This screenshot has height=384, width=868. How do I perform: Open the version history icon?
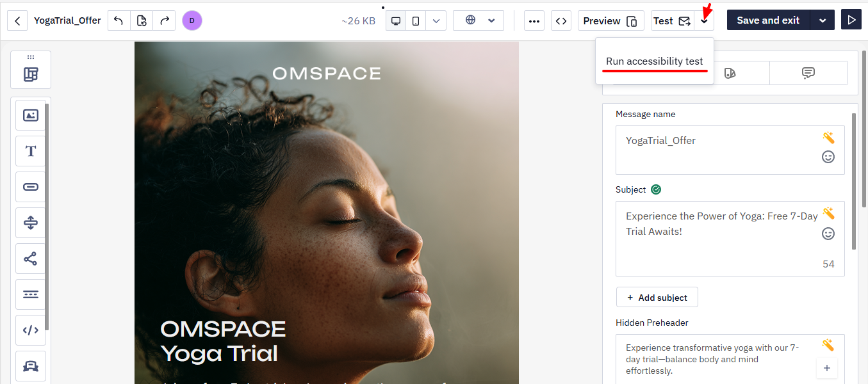coord(142,20)
